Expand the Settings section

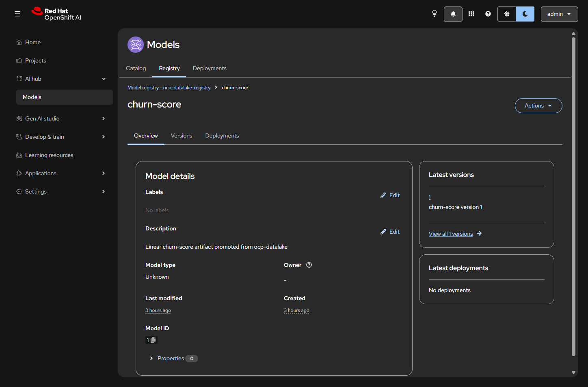pyautogui.click(x=65, y=191)
